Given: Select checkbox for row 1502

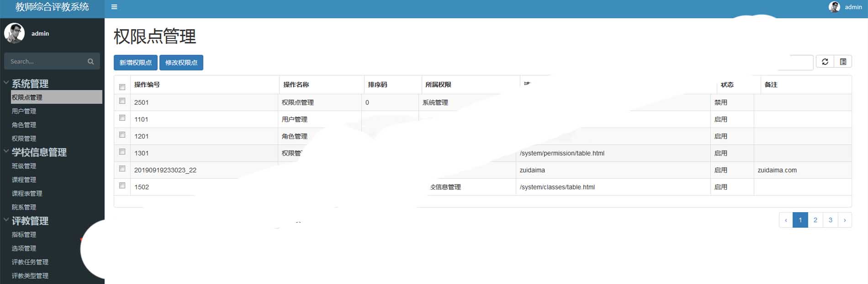Looking at the screenshot, I should (122, 185).
